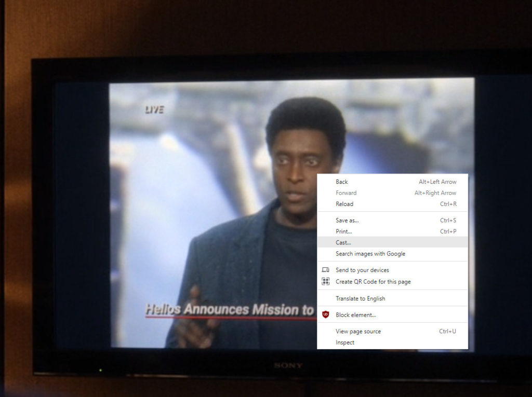Screen dimensions: 532x397
Task: Click the SONY logo on the TV bezel
Action: pos(288,366)
